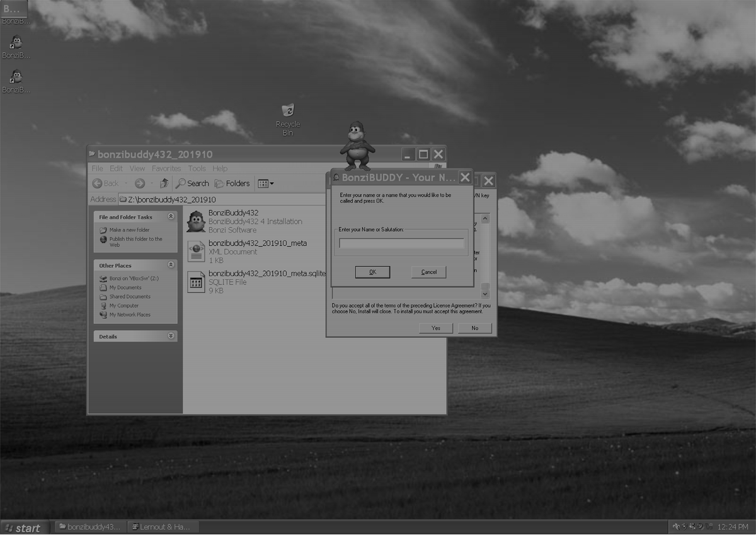The image size is (756, 535).
Task: Toggle the Folders pane button
Action: [232, 183]
